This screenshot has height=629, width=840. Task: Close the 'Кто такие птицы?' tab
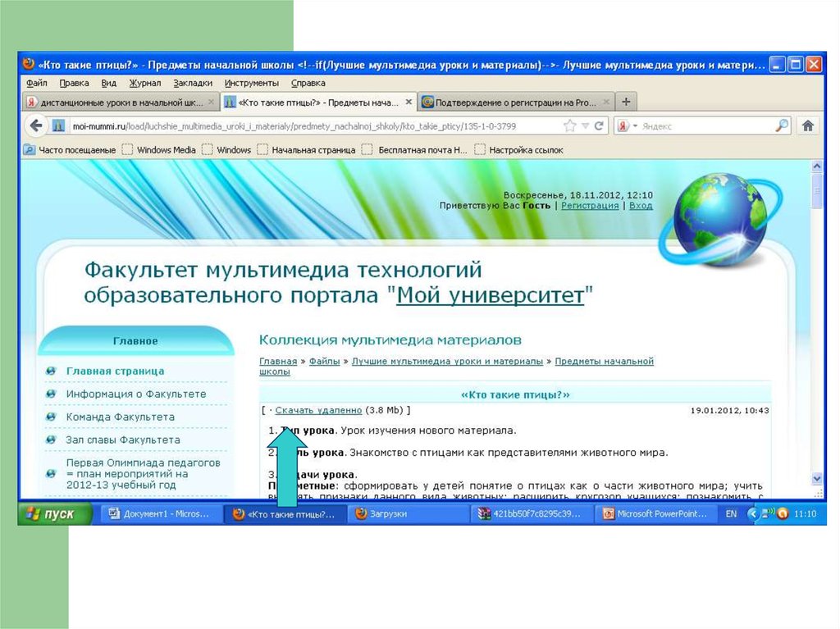click(409, 103)
